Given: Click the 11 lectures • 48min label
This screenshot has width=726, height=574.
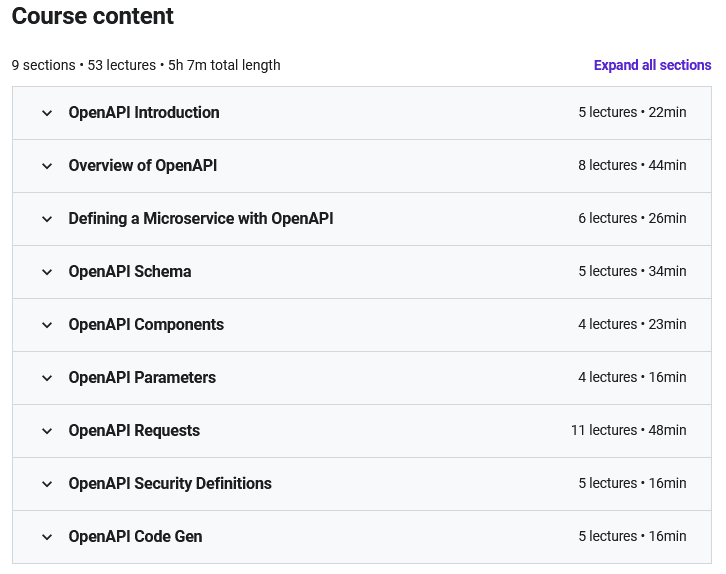Looking at the screenshot, I should pos(628,431).
